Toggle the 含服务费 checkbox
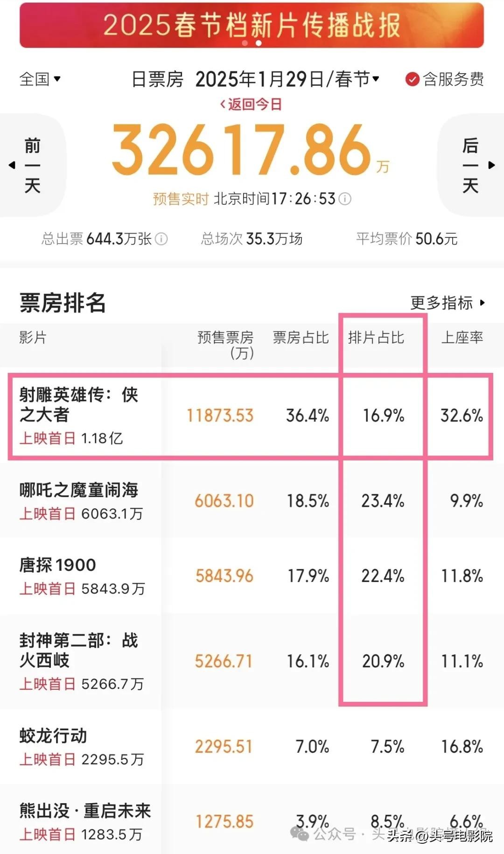Screen dimensions: 504x854 [412, 80]
